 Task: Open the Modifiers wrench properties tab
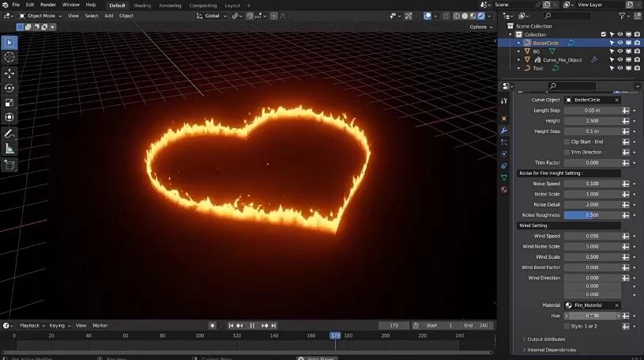click(504, 129)
